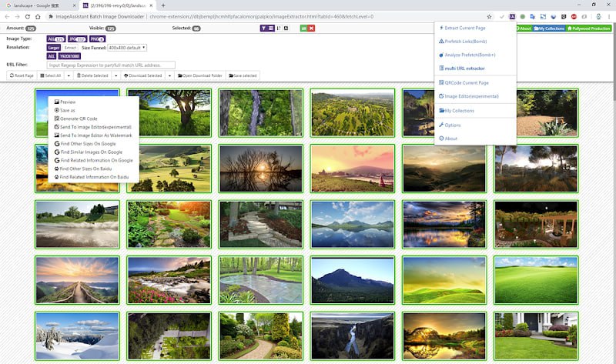616x364 pixels.
Task: Click the browser home icon
Action: pyautogui.click(x=38, y=16)
